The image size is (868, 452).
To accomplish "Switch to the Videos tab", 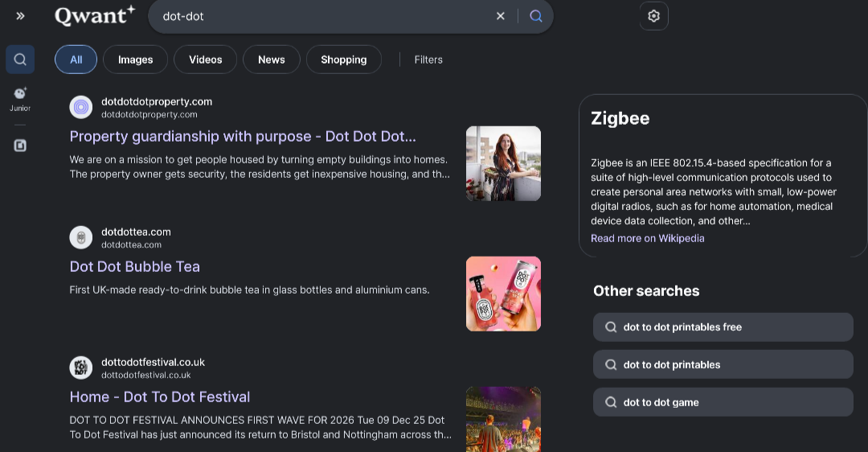I will (x=205, y=60).
